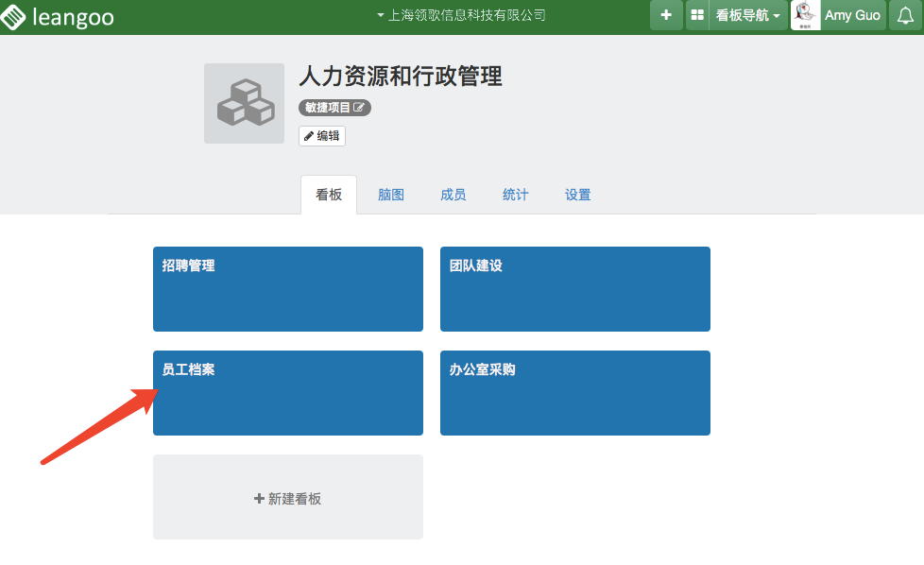Go to the 设置 tab
The image size is (924, 565).
point(577,195)
